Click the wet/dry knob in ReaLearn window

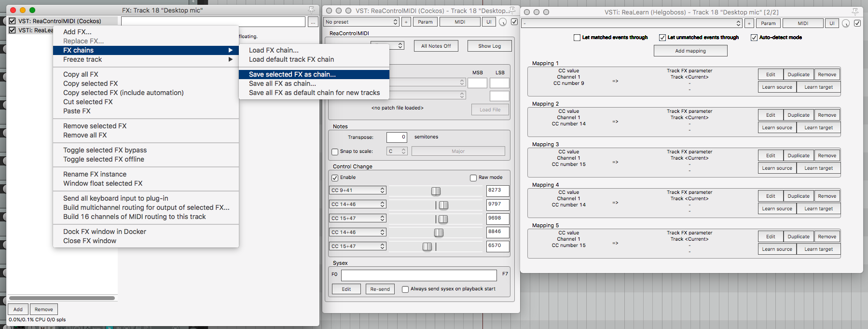click(x=846, y=23)
